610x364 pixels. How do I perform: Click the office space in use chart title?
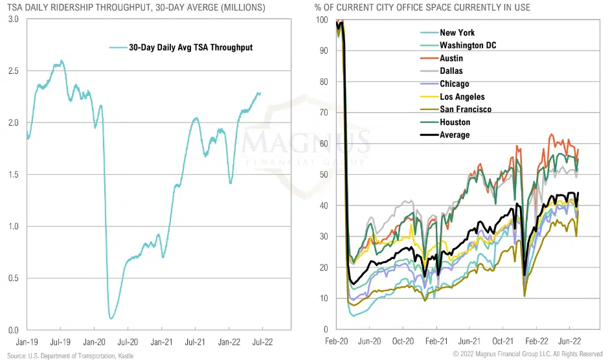(422, 8)
